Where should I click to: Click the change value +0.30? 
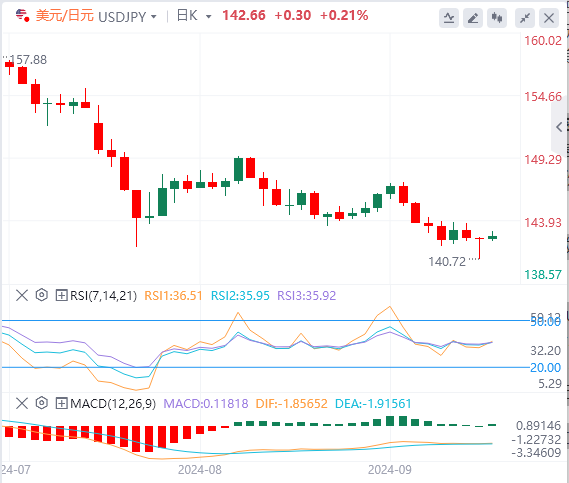292,16
